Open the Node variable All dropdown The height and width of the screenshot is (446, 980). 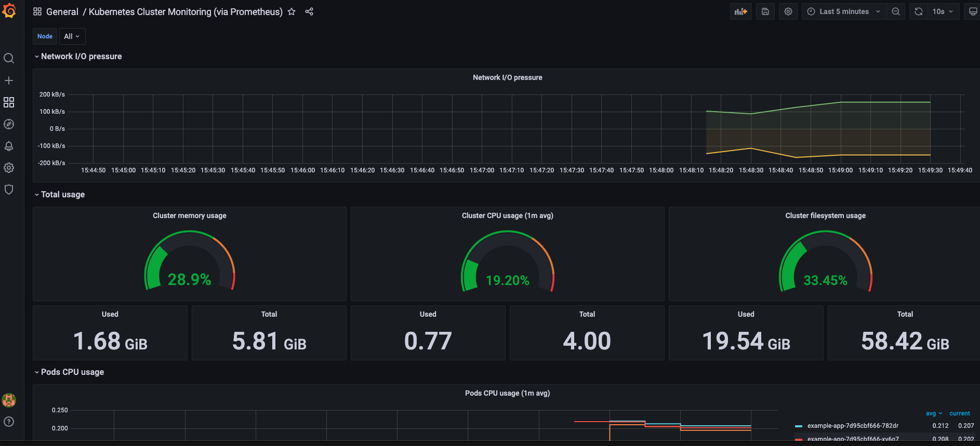tap(72, 36)
